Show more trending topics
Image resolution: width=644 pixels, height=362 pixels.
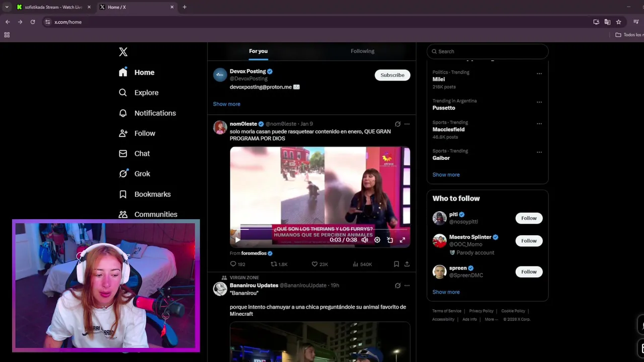446,174
